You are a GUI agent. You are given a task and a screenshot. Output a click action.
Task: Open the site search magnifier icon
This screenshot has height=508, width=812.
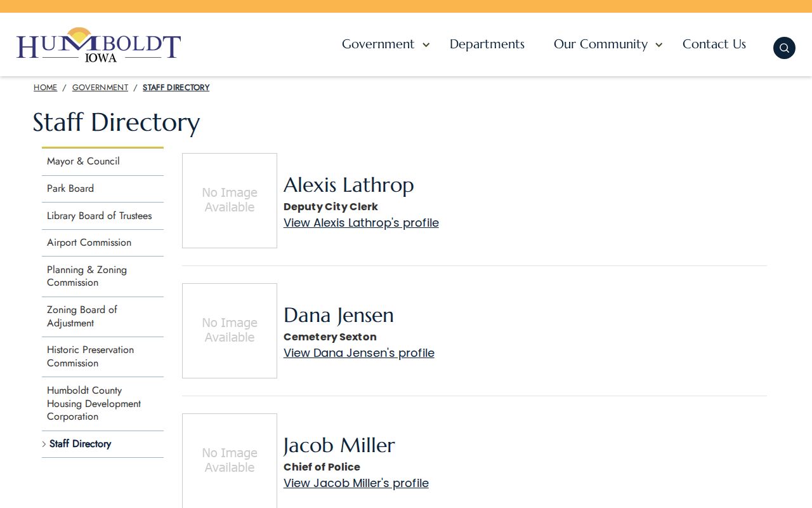coord(784,48)
